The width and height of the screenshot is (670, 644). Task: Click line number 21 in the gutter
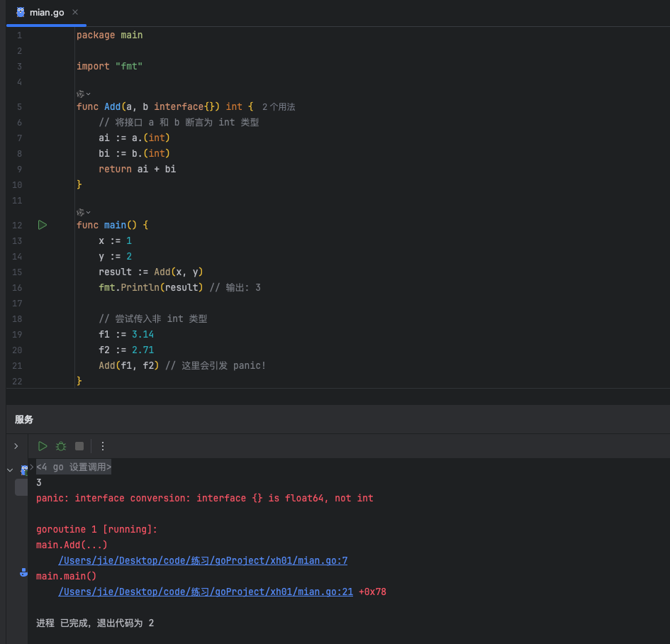click(x=17, y=366)
